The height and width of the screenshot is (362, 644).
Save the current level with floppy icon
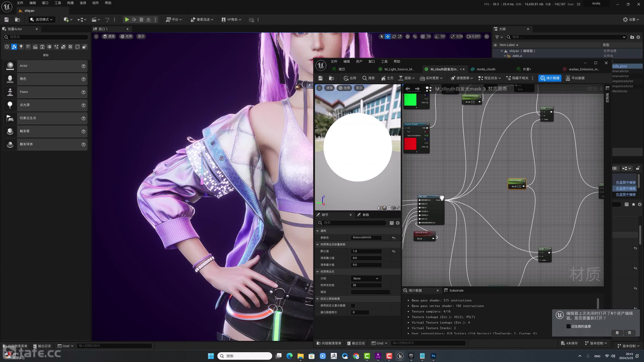[x=7, y=20]
